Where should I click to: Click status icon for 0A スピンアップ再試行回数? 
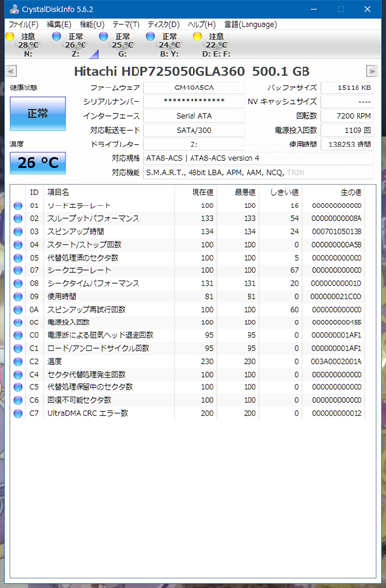pos(18,310)
